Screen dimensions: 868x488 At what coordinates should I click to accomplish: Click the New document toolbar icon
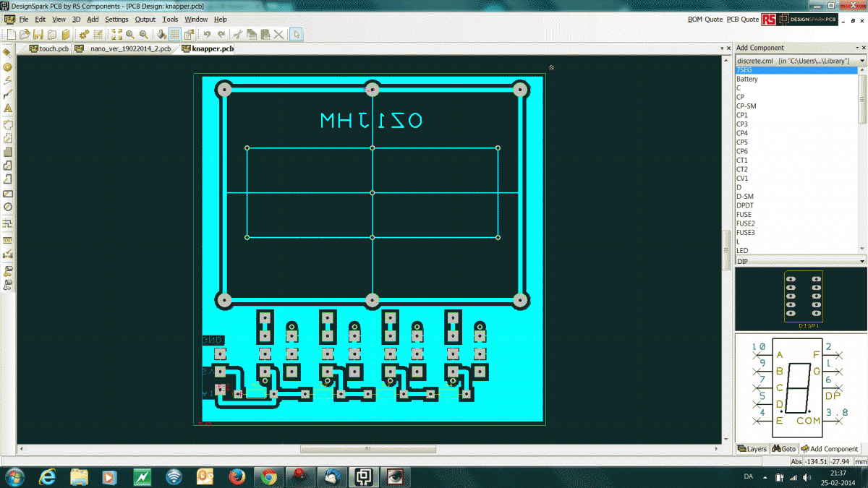[12, 34]
